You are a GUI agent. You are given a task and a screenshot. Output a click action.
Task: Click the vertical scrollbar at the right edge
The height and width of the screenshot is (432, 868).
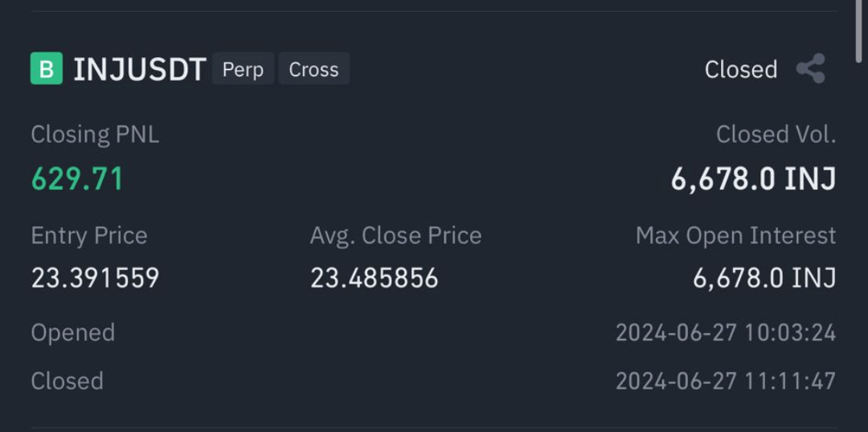(859, 31)
